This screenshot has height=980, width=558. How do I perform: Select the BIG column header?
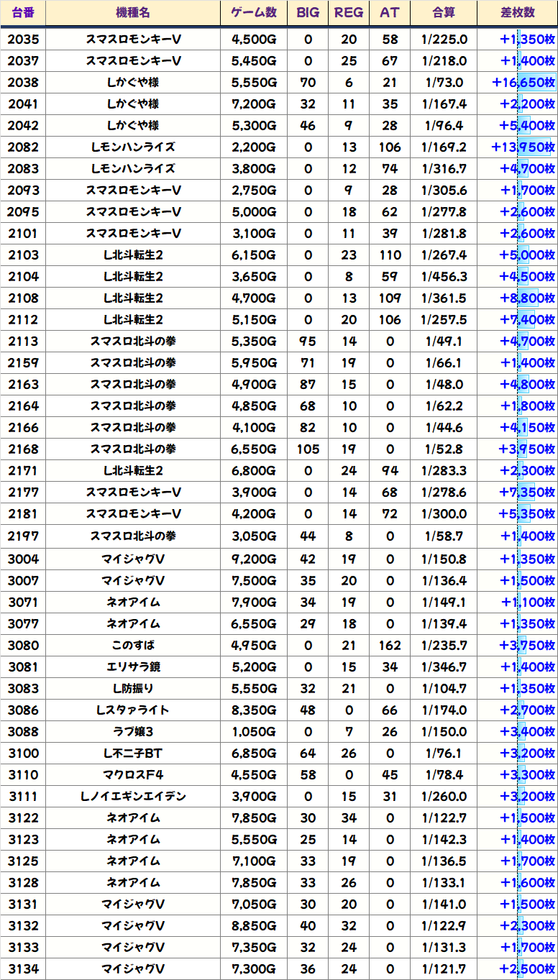click(308, 13)
